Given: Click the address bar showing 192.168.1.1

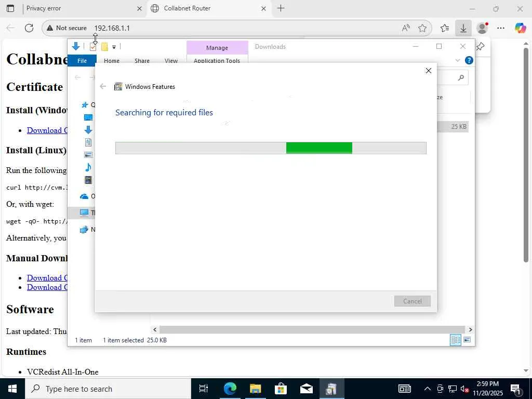Looking at the screenshot, I should point(236,28).
